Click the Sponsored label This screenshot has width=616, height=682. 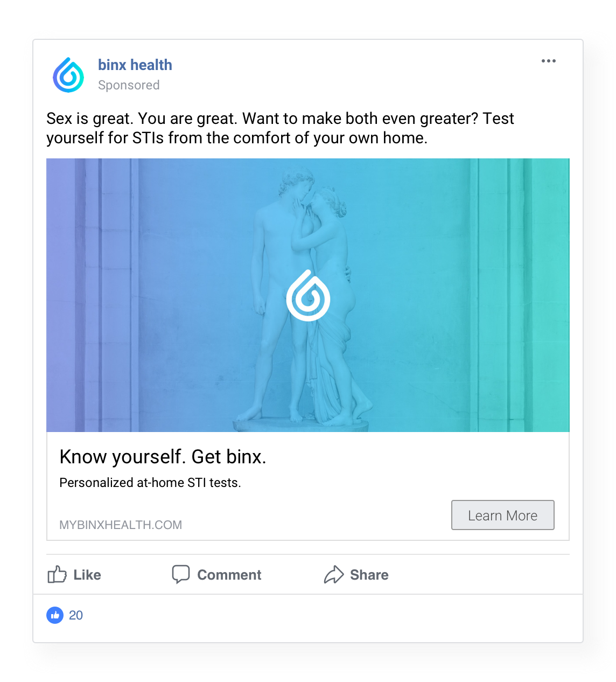129,85
